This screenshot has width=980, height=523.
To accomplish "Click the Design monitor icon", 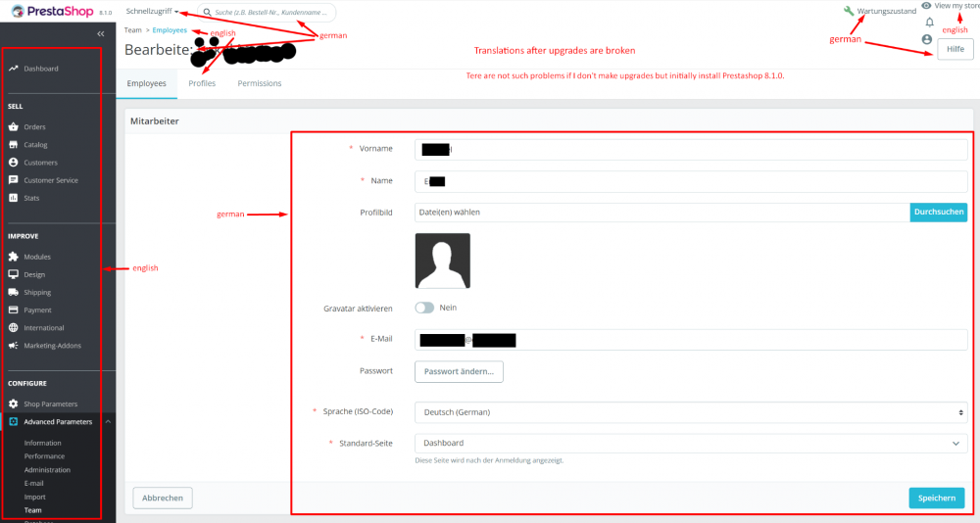I will click(x=13, y=274).
